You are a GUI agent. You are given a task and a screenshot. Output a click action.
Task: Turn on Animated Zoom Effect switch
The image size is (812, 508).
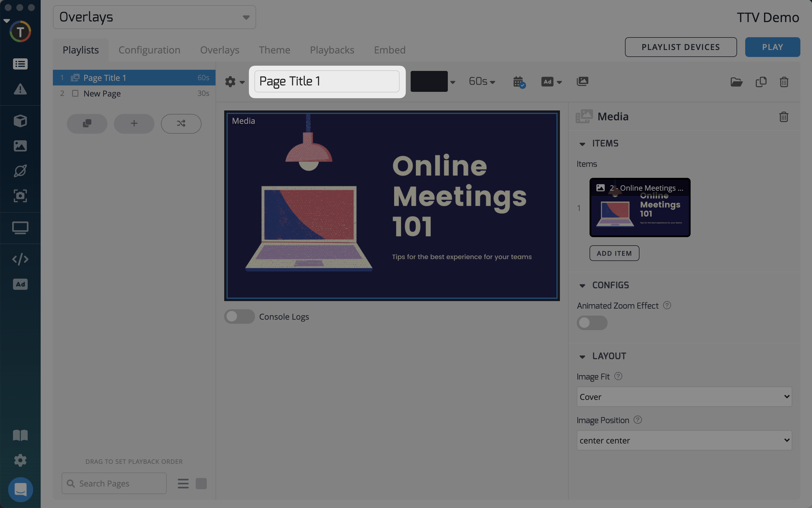(592, 323)
